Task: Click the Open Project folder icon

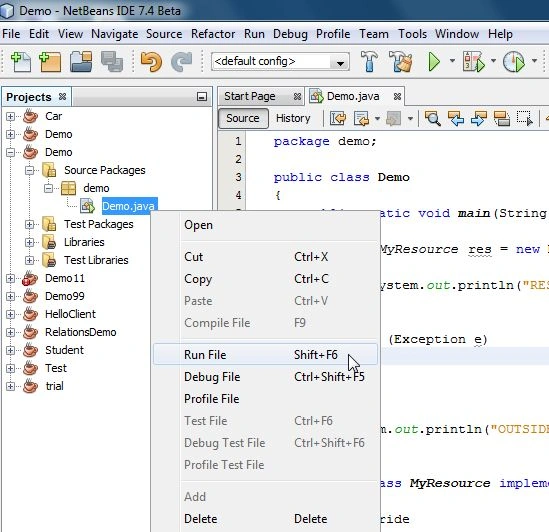Action: [81, 62]
